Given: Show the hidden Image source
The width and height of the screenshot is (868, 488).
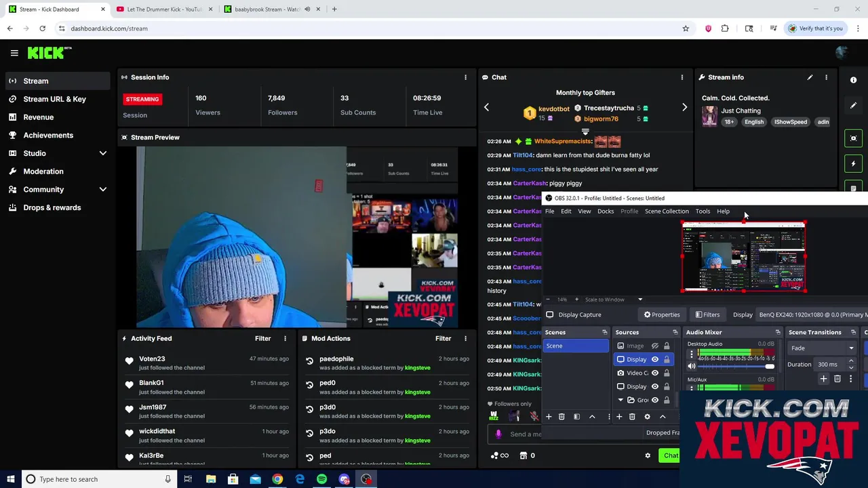Looking at the screenshot, I should point(655,346).
